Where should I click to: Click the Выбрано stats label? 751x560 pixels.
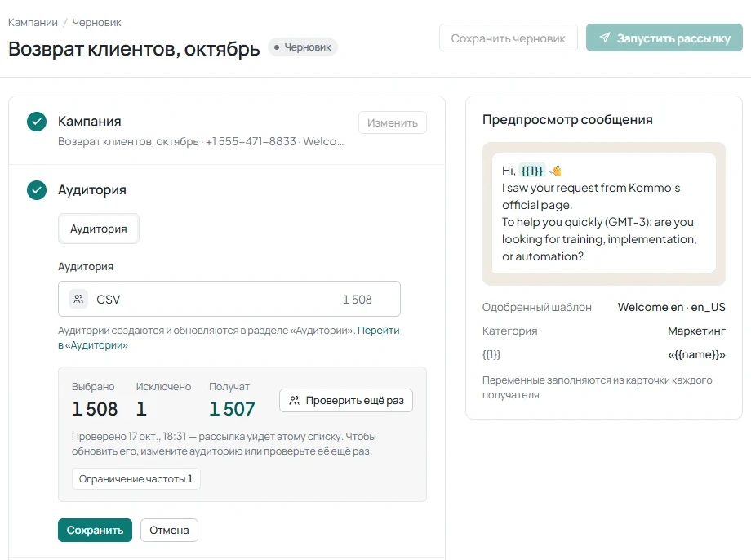click(93, 387)
